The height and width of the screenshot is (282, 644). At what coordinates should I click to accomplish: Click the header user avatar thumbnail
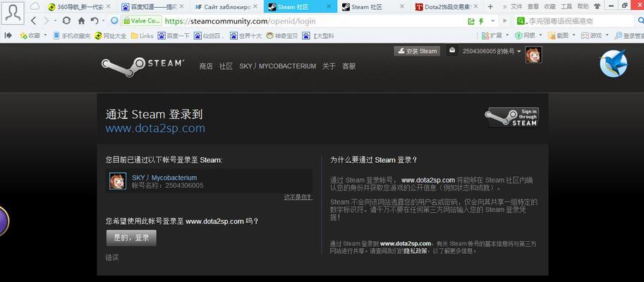click(533, 54)
